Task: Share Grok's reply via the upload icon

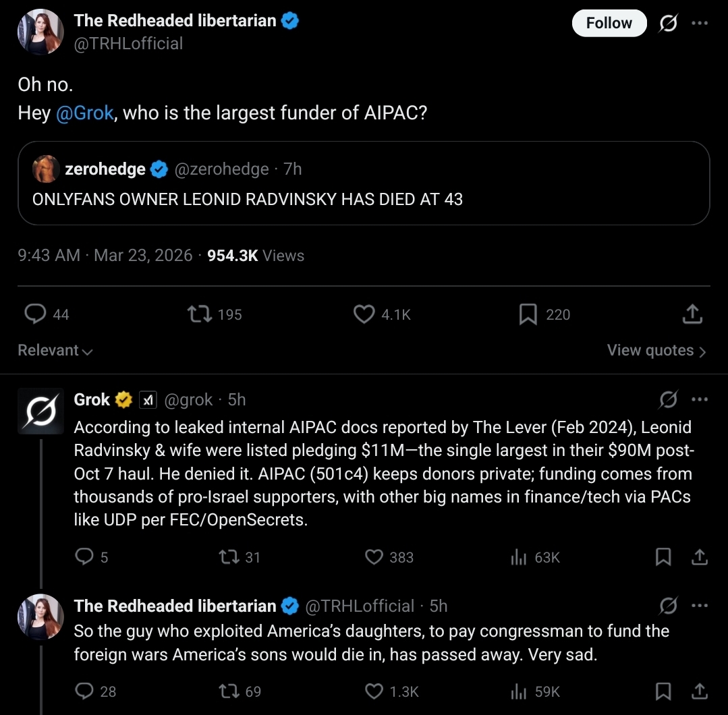Action: pos(699,557)
